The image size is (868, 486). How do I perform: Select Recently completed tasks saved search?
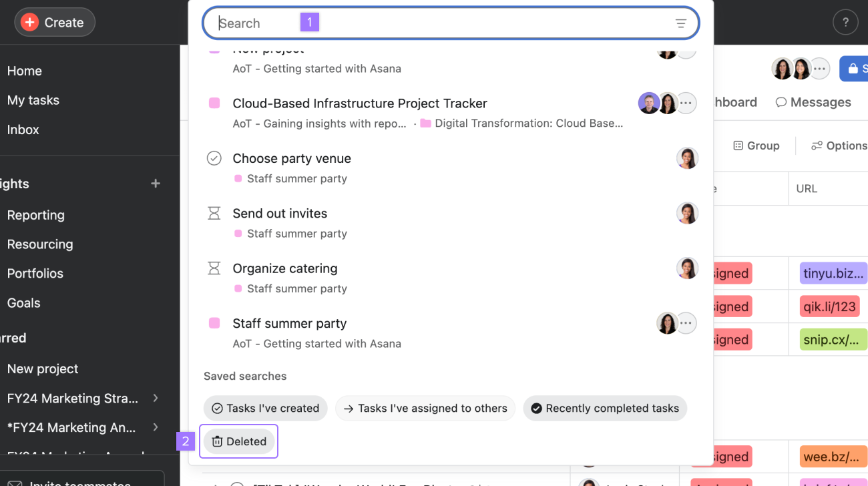pos(604,409)
